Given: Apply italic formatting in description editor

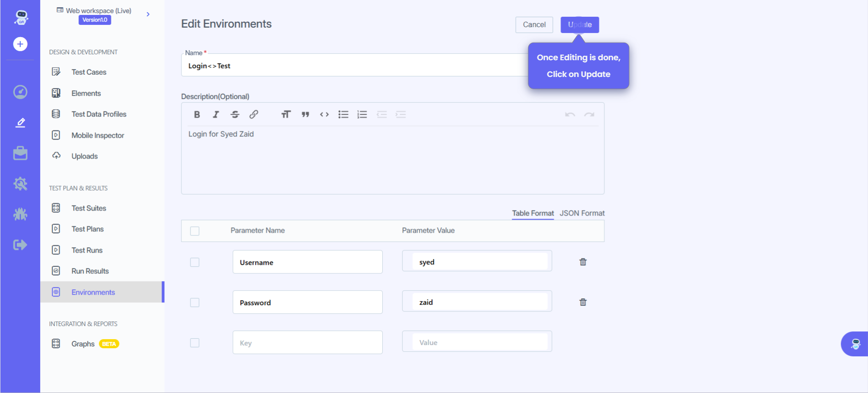Looking at the screenshot, I should [x=216, y=115].
